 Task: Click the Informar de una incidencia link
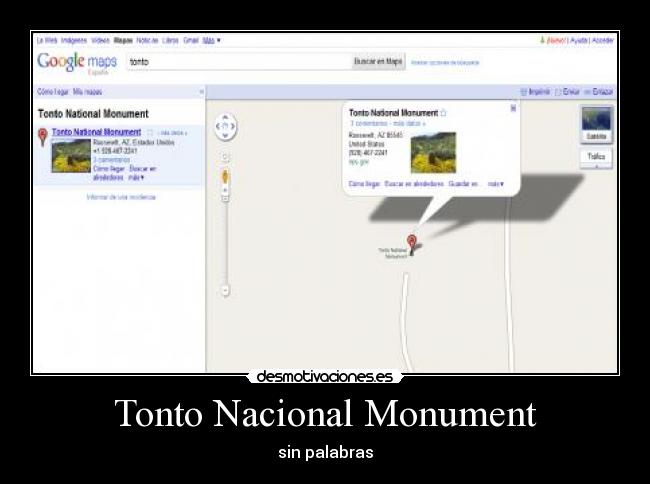[121, 197]
